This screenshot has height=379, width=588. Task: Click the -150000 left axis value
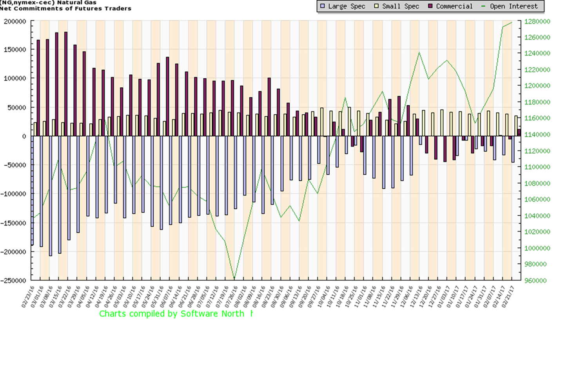tap(13, 223)
